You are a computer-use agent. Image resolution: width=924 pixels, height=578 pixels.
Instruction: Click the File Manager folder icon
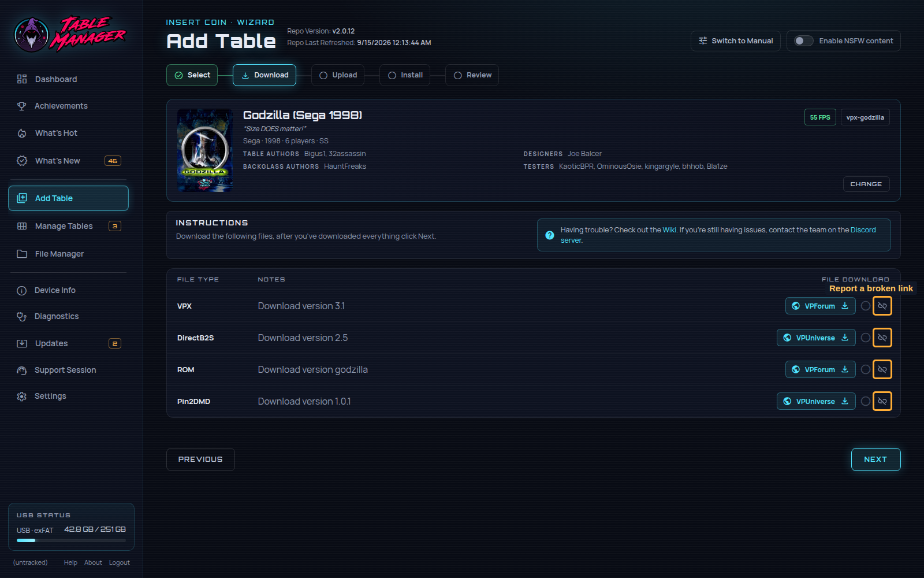click(x=22, y=254)
